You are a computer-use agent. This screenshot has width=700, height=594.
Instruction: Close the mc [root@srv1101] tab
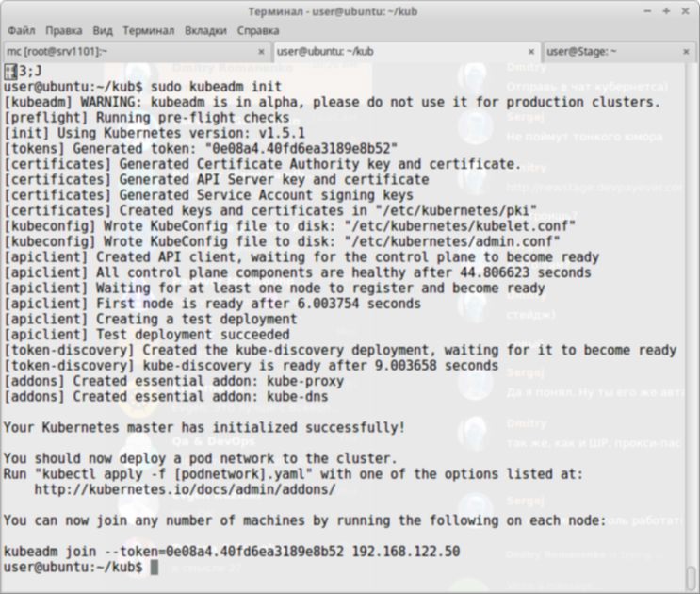(x=261, y=52)
